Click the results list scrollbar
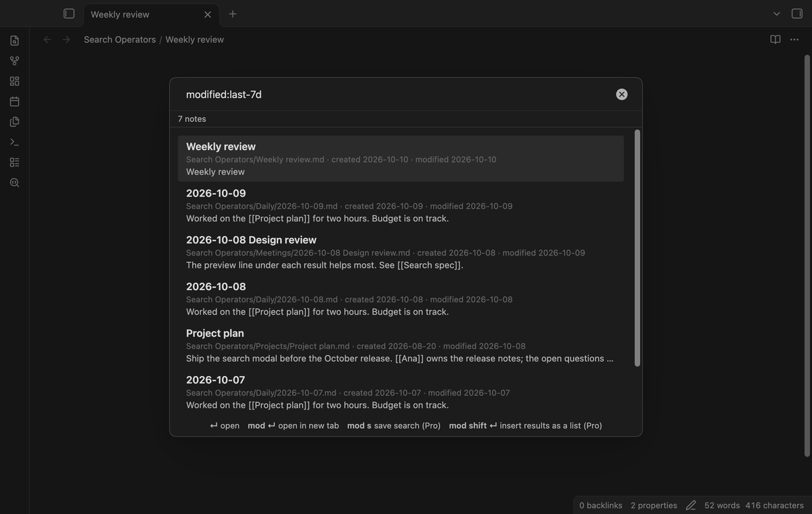The image size is (812, 514). point(637,248)
